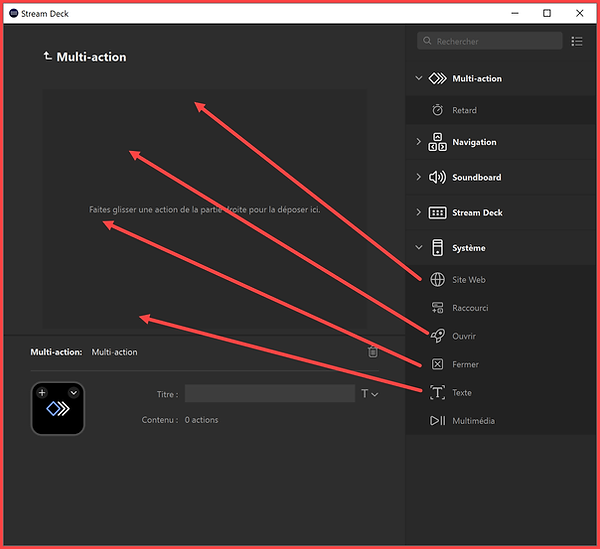Expand the Navigation category chevron
Image resolution: width=600 pixels, height=549 pixels.
click(x=419, y=142)
